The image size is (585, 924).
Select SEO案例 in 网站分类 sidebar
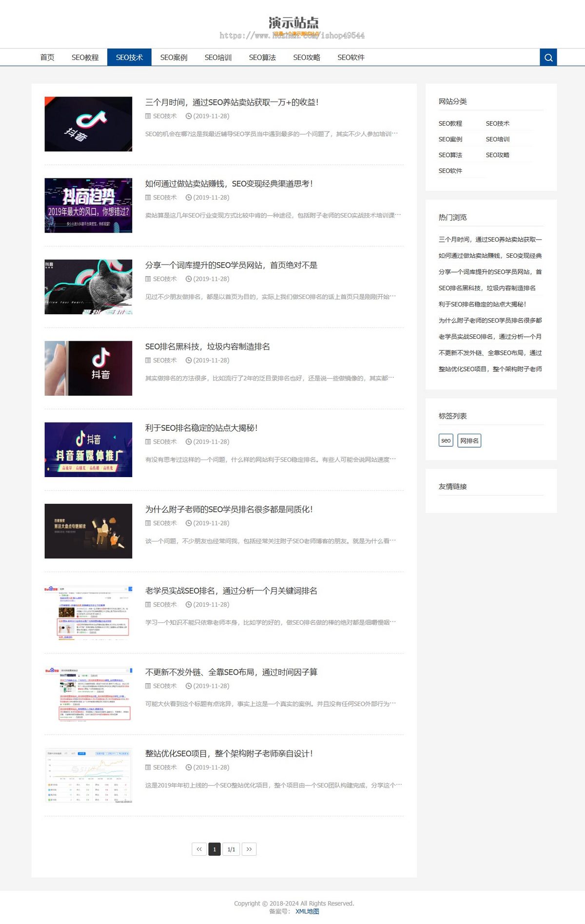pos(450,139)
